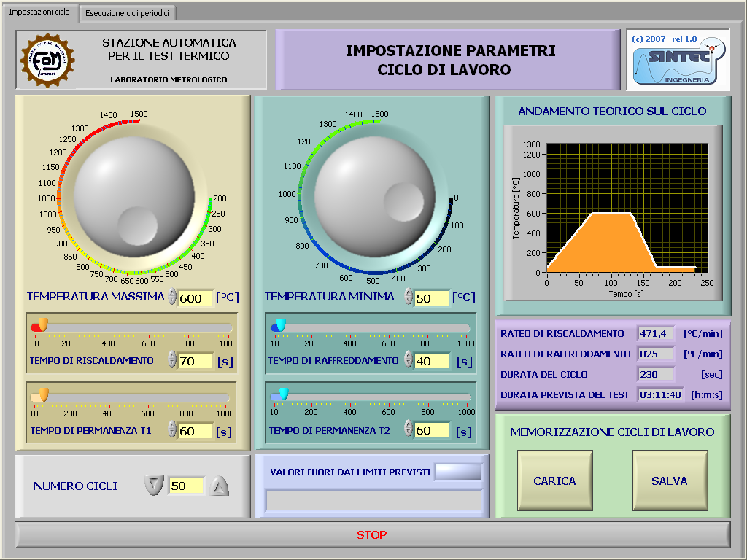Image resolution: width=747 pixels, height=560 pixels.
Task: Click the Numero Cicli value field
Action: [x=186, y=486]
